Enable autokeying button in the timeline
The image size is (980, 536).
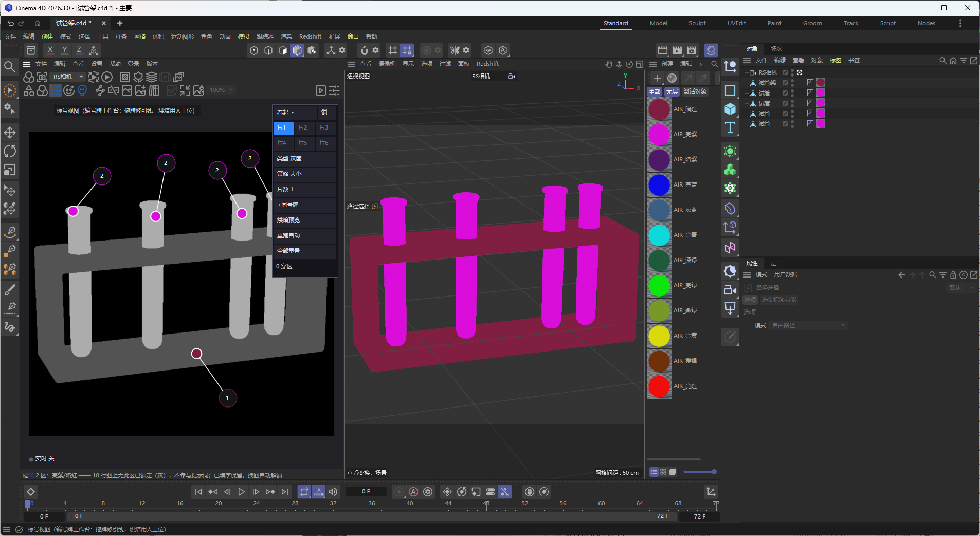(413, 492)
